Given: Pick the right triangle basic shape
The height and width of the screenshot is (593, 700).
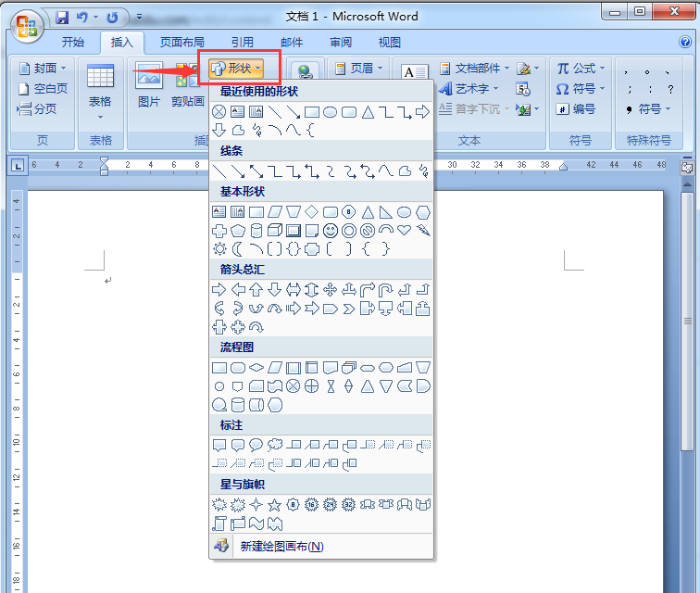Looking at the screenshot, I should point(386,212).
